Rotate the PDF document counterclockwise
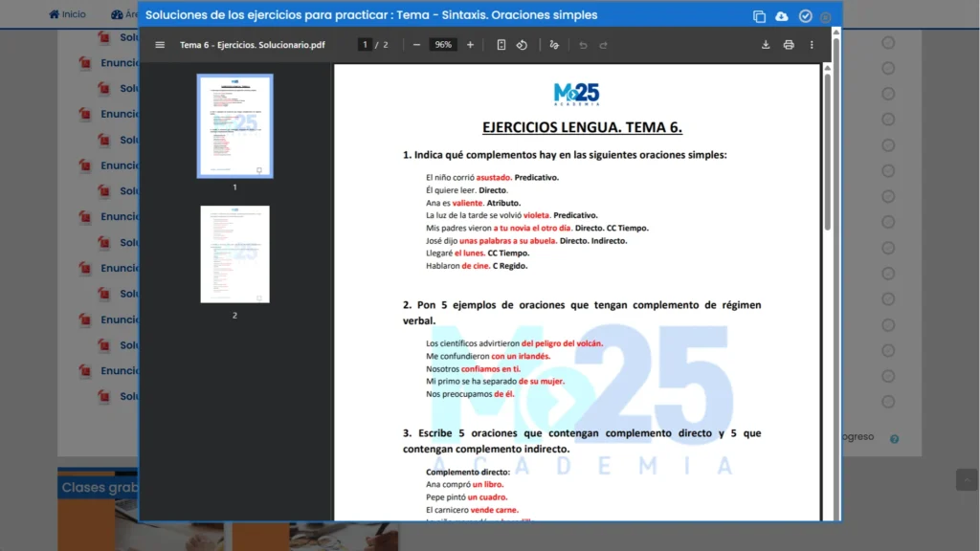Image resolution: width=980 pixels, height=551 pixels. pos(523,45)
